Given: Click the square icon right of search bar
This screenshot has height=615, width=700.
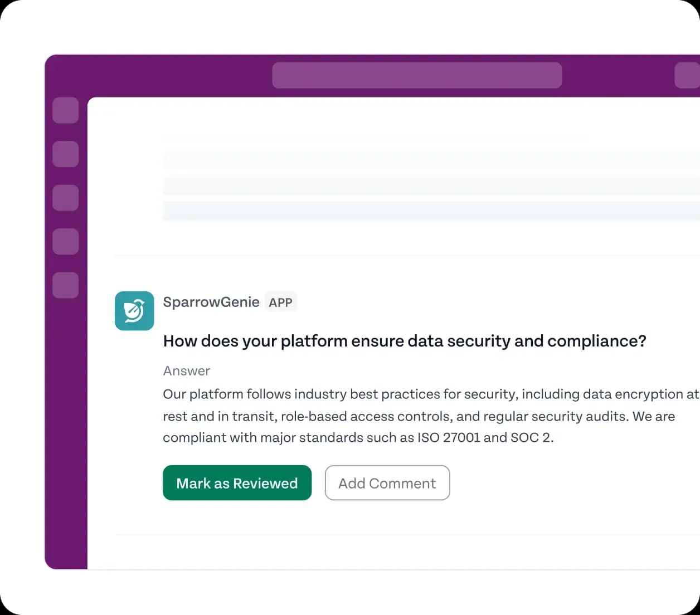Looking at the screenshot, I should (687, 75).
